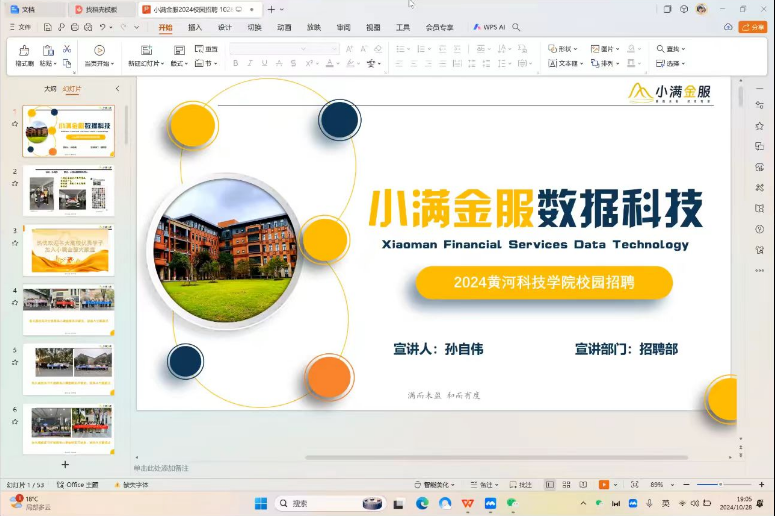Open Microsoft Edge from the taskbar

422,504
